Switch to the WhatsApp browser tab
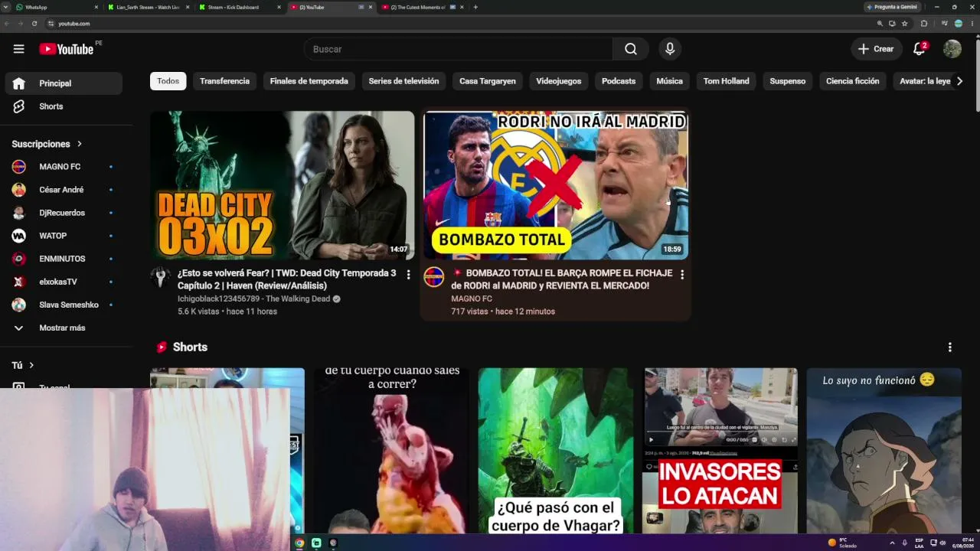Image resolution: width=980 pixels, height=551 pixels. pos(57,7)
